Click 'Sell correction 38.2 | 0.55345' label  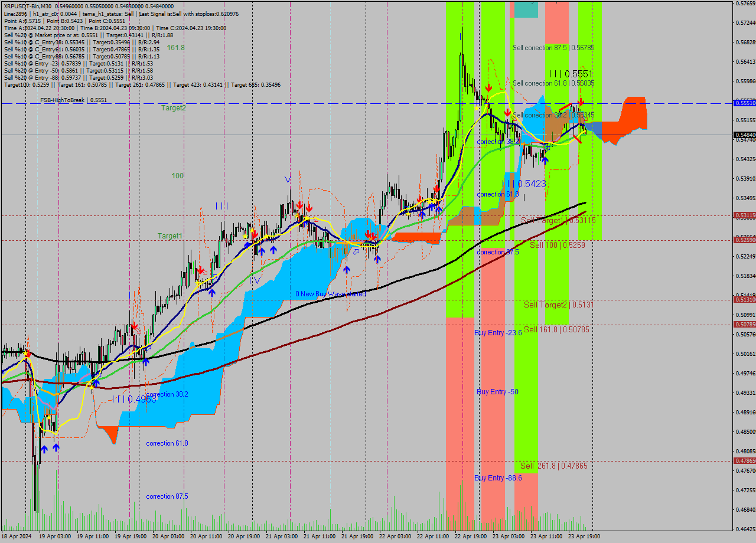pyautogui.click(x=553, y=115)
